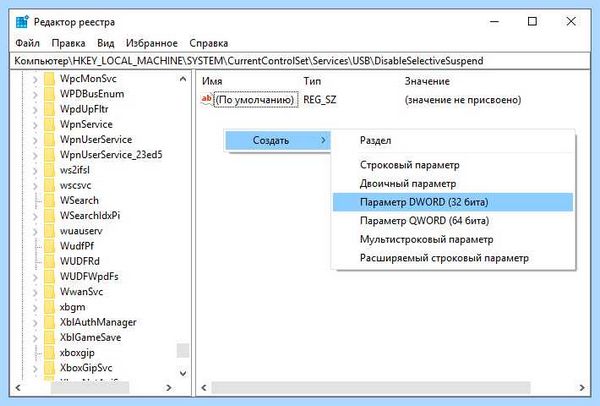
Task: Click the XboxGipSvc folder icon
Action: tap(49, 368)
